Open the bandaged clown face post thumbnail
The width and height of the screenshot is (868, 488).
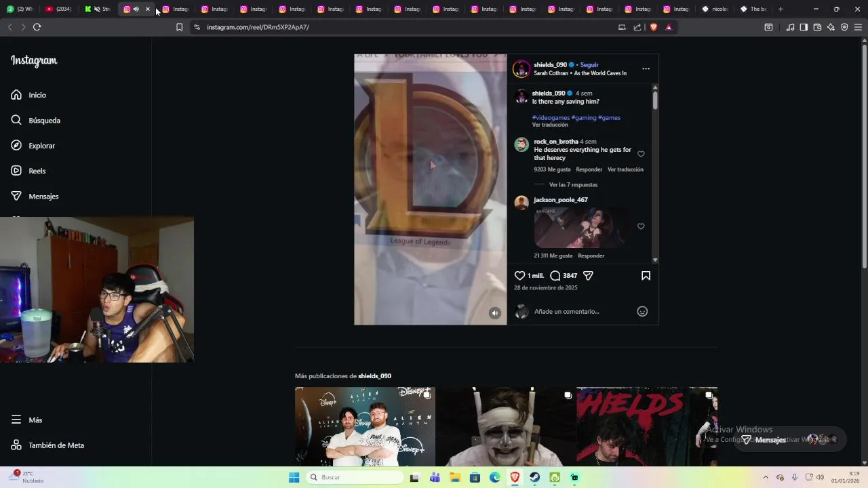point(506,427)
